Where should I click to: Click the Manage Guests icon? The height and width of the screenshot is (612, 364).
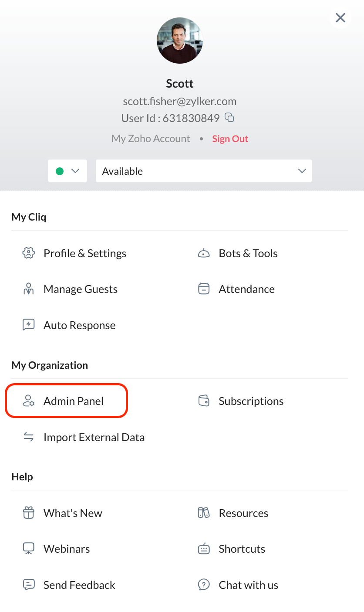tap(29, 289)
